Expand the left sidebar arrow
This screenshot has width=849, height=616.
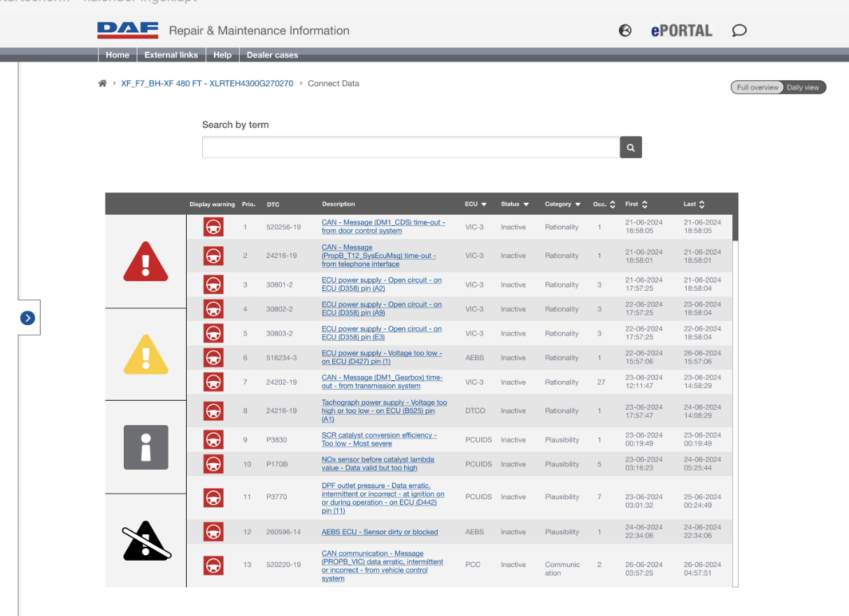(27, 318)
